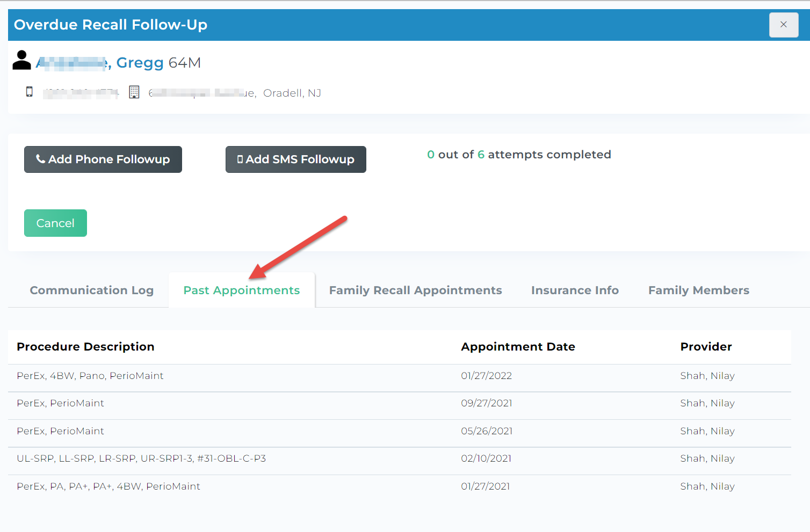The image size is (810, 532).
Task: Open Family Recall Appointments tab
Action: [415, 290]
